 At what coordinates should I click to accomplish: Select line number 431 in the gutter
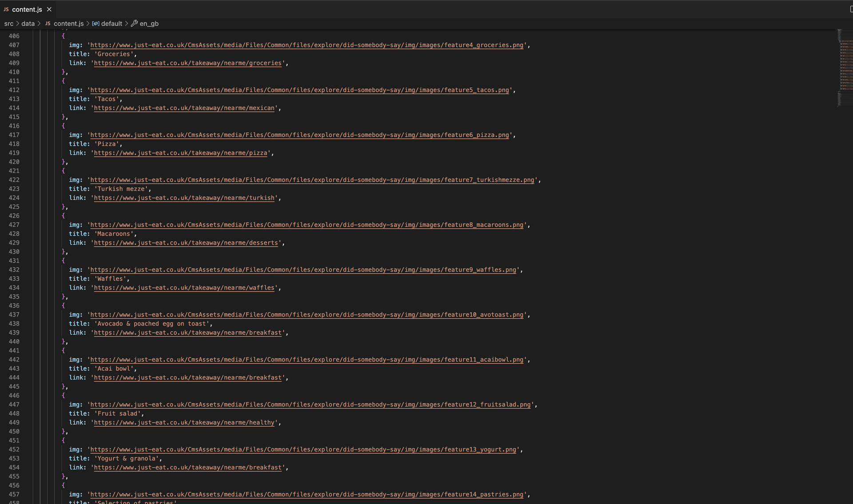[14, 261]
